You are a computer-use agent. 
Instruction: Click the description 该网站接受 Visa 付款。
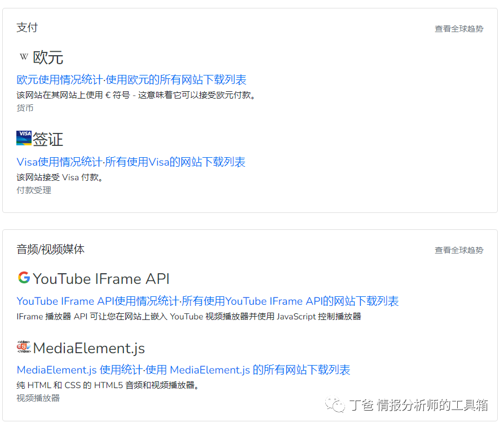(x=60, y=177)
